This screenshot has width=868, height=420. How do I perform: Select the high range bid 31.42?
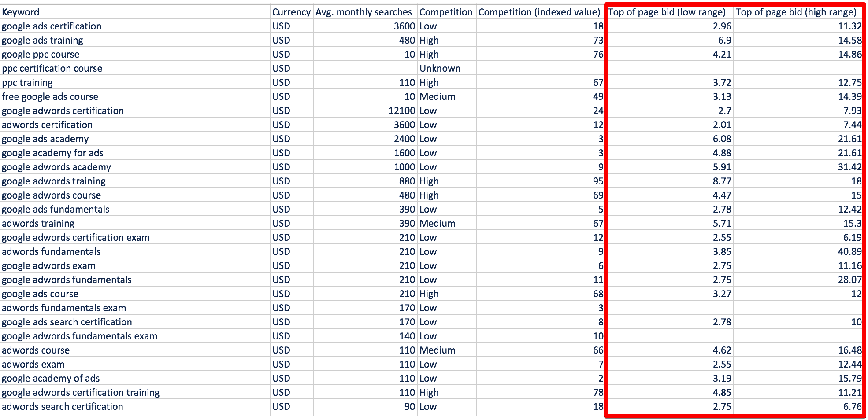798,167
